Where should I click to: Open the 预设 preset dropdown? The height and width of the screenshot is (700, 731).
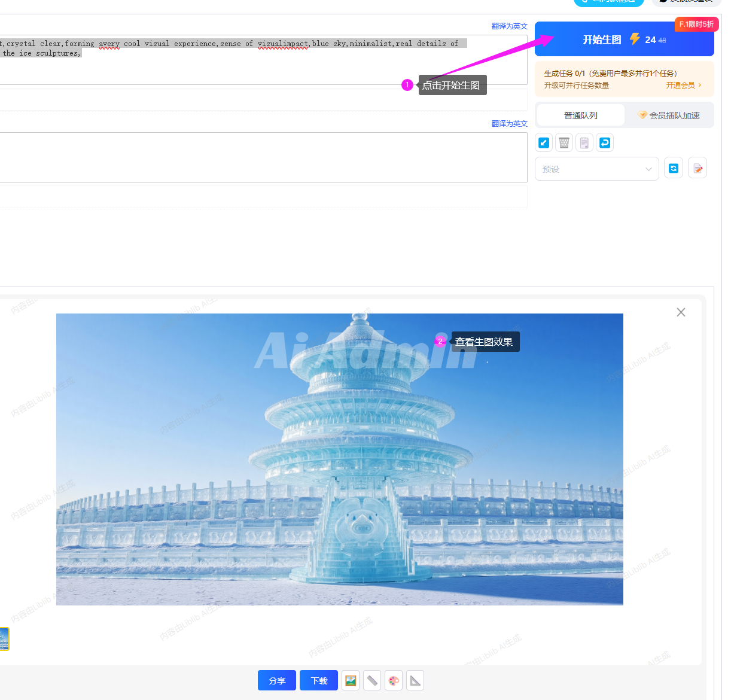click(596, 169)
